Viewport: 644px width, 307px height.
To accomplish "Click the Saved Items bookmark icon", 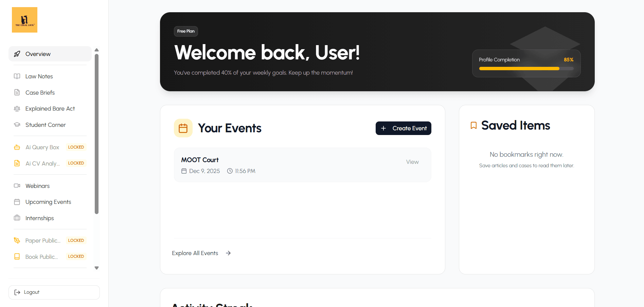I will tap(473, 125).
